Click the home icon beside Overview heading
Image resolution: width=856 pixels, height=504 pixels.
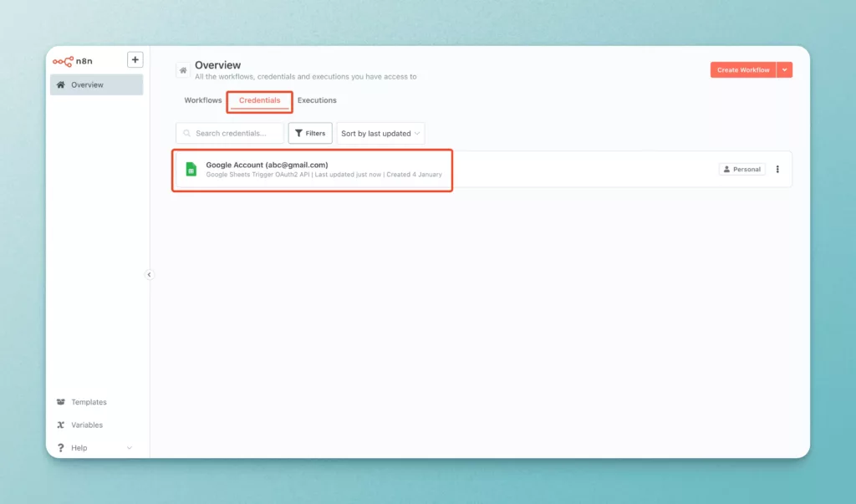click(x=183, y=70)
